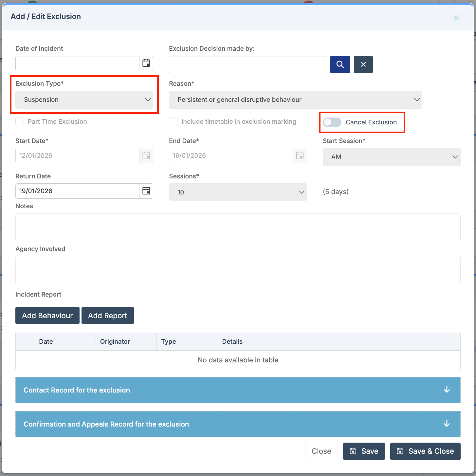Open the Start Session dropdown
The width and height of the screenshot is (476, 476).
click(391, 157)
